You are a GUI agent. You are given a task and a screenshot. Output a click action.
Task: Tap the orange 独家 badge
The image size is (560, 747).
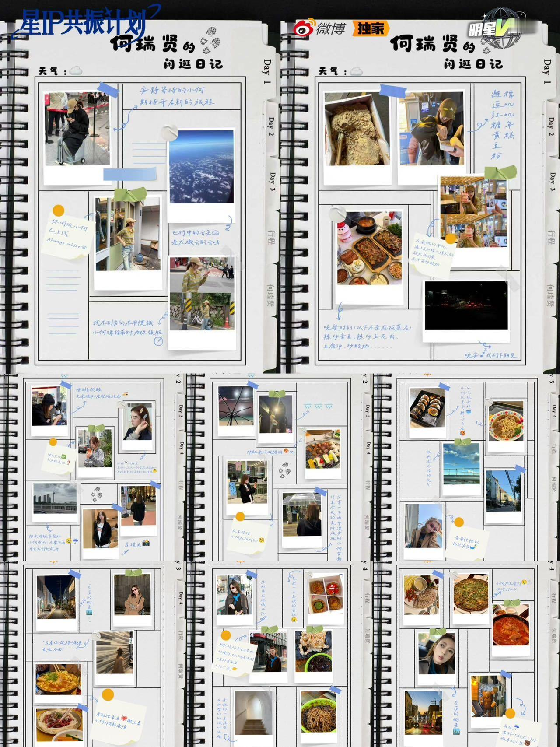[x=370, y=29]
